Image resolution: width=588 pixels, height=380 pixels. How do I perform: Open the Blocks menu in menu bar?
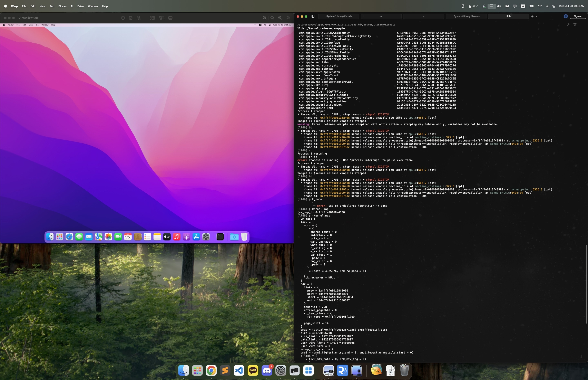62,6
